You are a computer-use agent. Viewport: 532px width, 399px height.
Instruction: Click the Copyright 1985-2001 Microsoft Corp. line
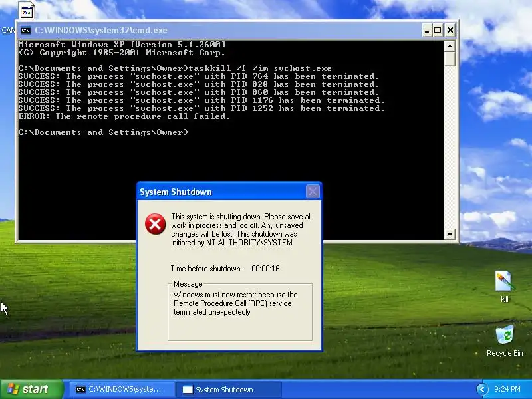pos(122,53)
